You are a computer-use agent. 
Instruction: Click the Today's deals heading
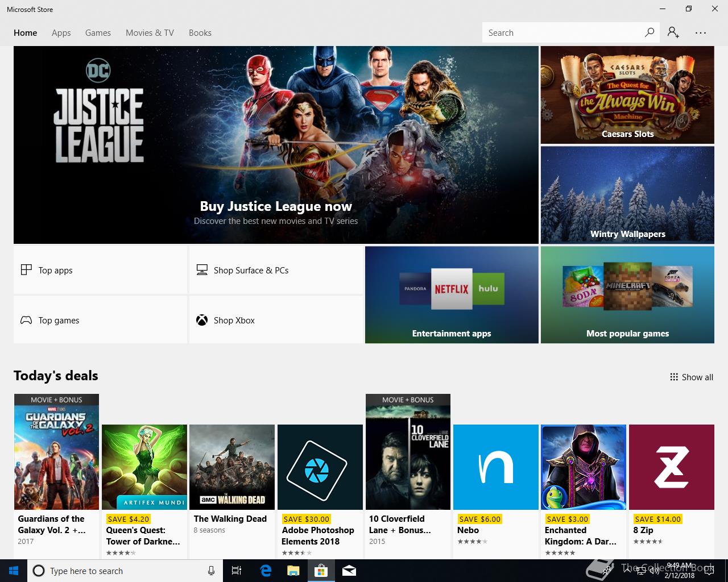tap(56, 376)
